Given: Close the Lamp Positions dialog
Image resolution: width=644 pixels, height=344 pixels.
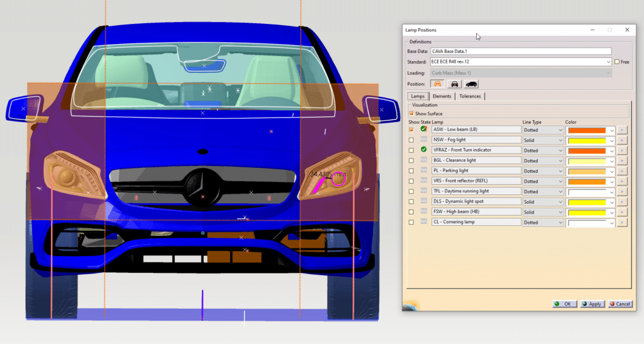Looking at the screenshot, I should click(627, 30).
